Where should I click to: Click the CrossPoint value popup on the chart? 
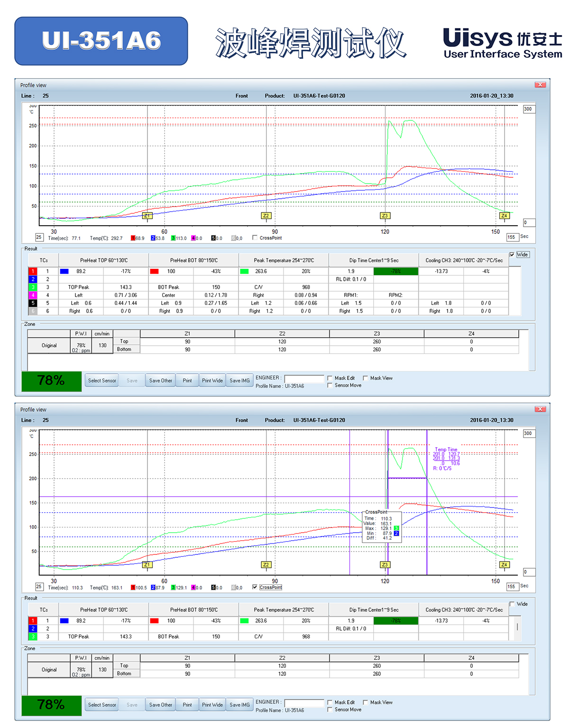[x=382, y=525]
